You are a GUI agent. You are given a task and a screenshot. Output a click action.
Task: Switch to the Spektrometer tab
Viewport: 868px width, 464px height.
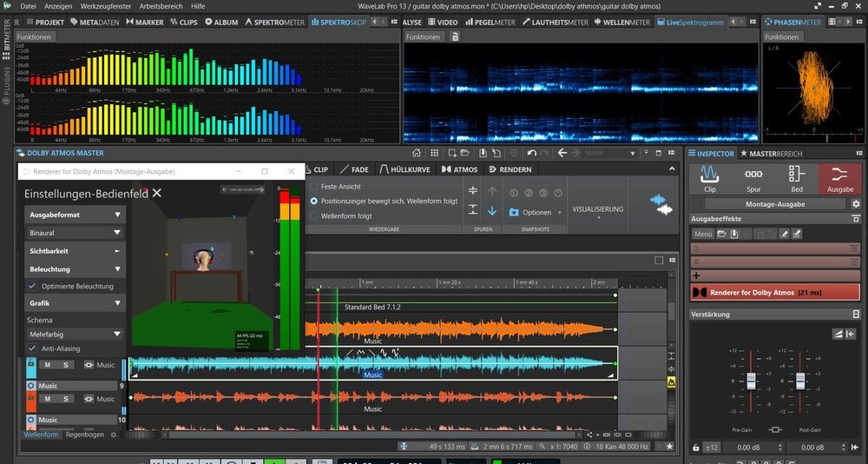click(x=274, y=23)
